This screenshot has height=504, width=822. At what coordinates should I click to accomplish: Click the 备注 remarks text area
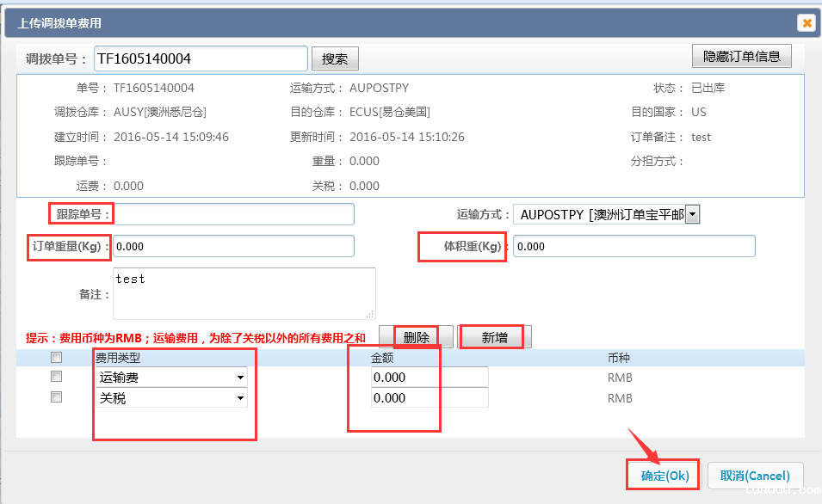pos(244,292)
